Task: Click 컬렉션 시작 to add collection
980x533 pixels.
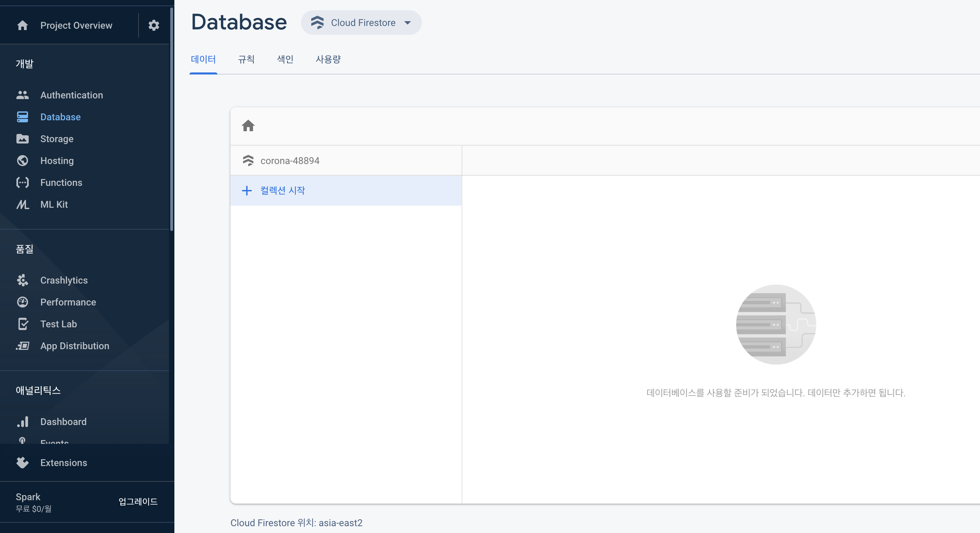Action: [x=282, y=190]
